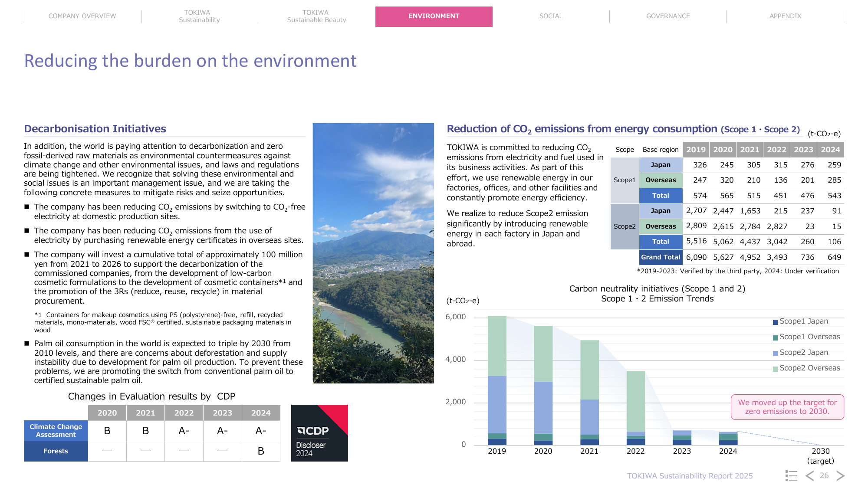Switch to TOKIWA Sustainability tab
Image resolution: width=868 pixels, height=488 pixels.
200,16
